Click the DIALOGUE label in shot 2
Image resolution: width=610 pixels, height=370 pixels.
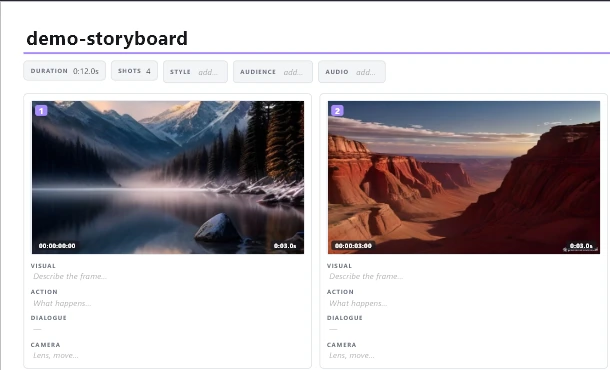(x=345, y=318)
